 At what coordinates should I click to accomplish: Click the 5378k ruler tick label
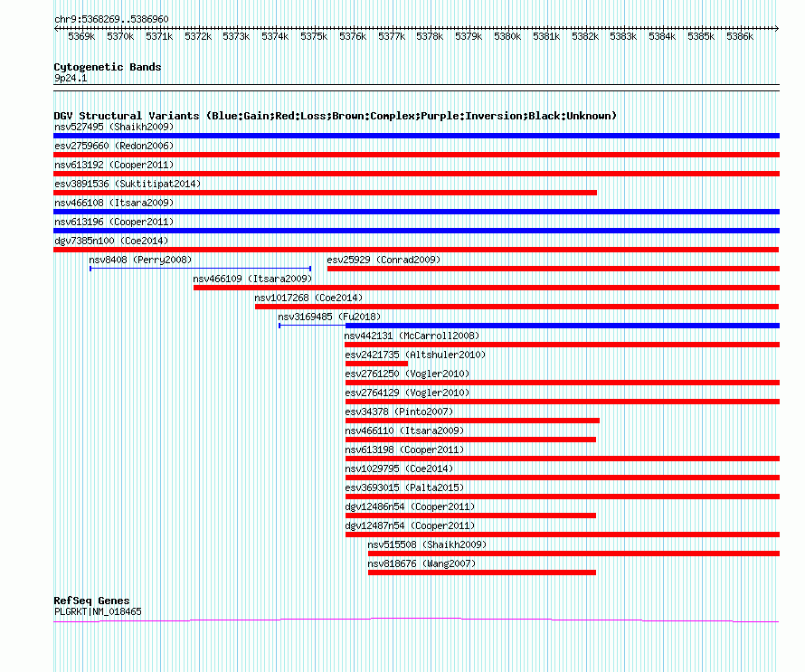pos(430,36)
